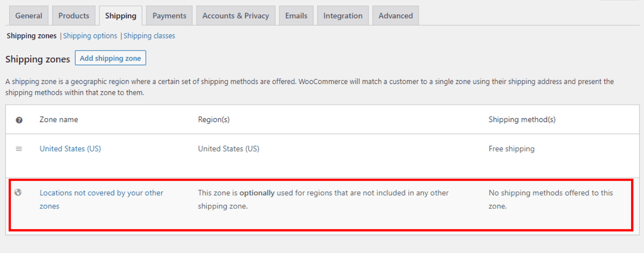
Task: Click the Free shipping method text
Action: tap(511, 148)
